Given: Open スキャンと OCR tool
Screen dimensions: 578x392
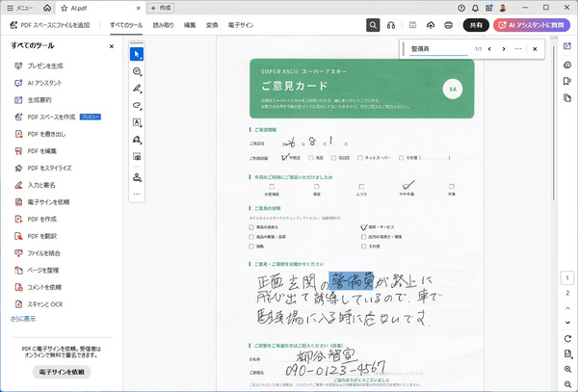Looking at the screenshot, I should (39, 304).
